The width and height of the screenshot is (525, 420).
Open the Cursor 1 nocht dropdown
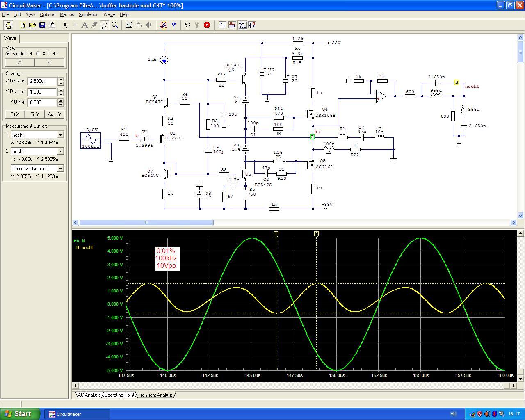click(60, 135)
